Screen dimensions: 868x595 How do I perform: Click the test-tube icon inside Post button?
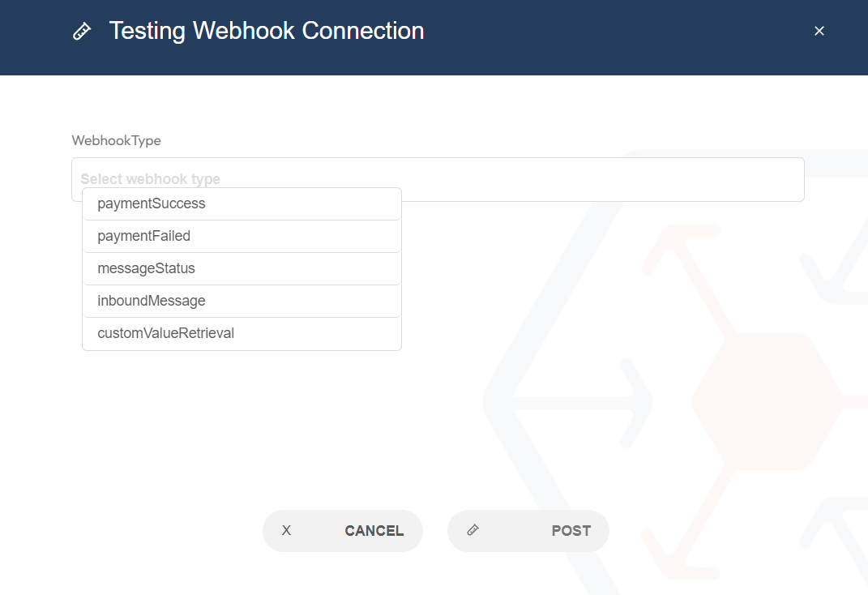coord(472,530)
